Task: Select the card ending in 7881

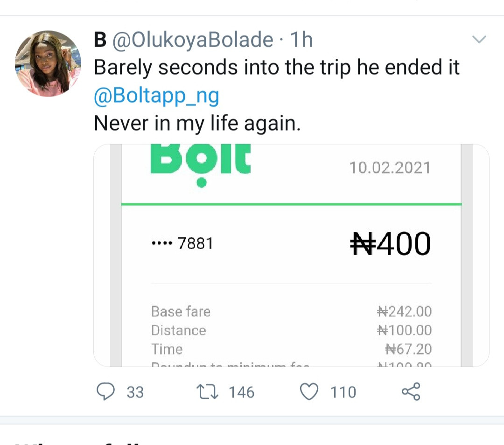Action: [x=182, y=243]
